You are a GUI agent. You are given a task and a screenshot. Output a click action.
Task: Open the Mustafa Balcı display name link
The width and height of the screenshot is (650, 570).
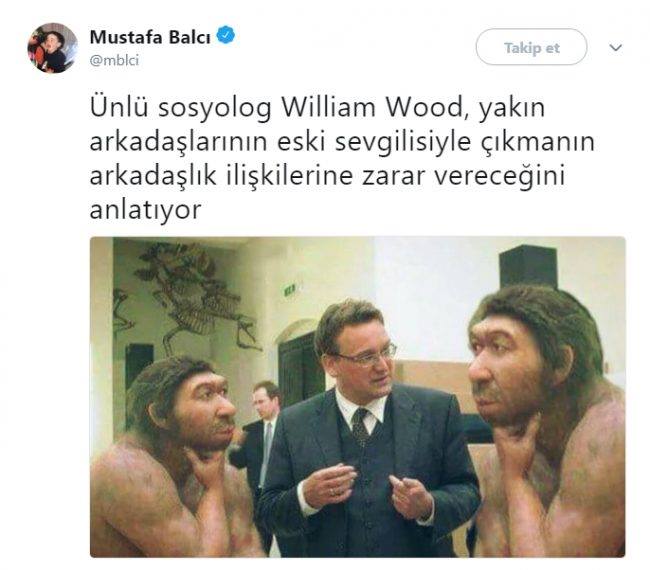(x=150, y=37)
